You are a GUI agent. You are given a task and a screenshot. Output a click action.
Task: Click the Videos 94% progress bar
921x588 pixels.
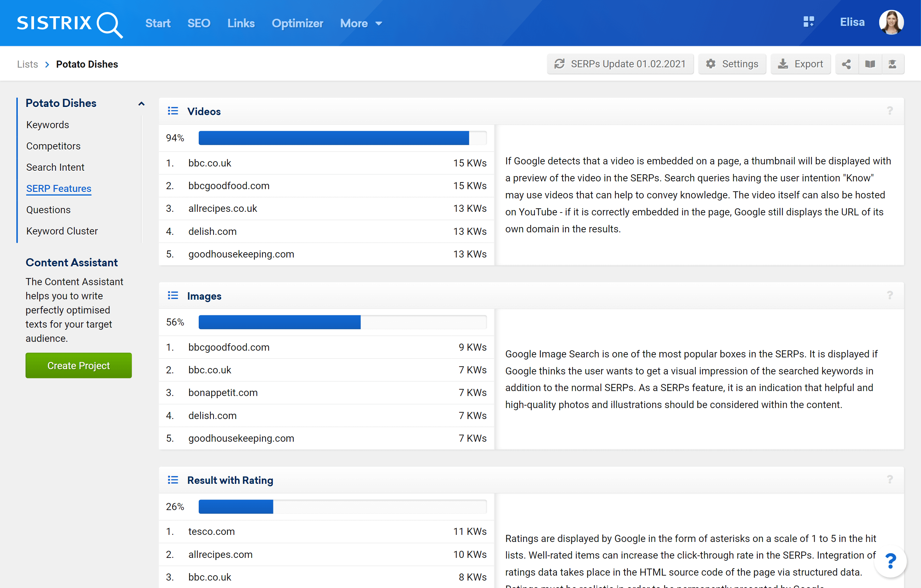click(x=343, y=138)
